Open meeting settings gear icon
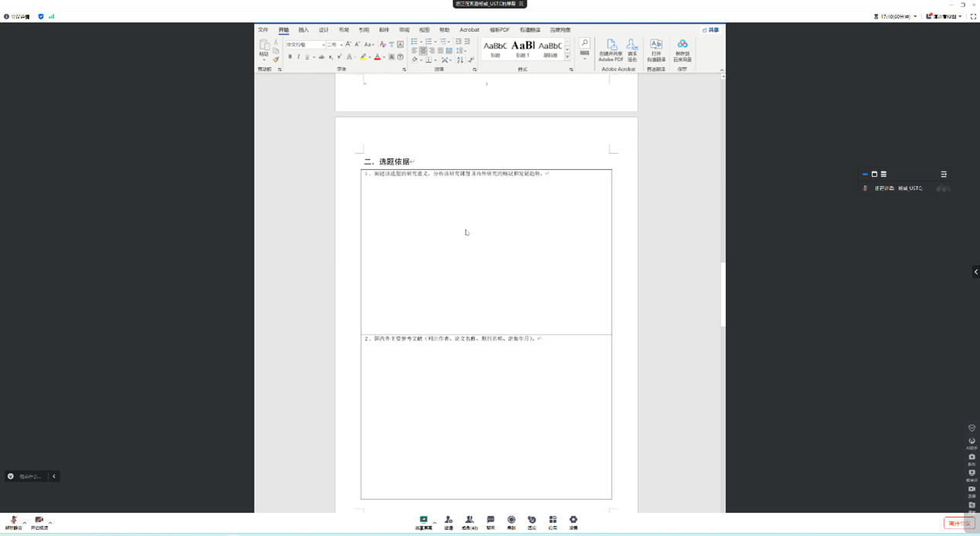Viewport: 980px width, 536px height. (x=573, y=521)
